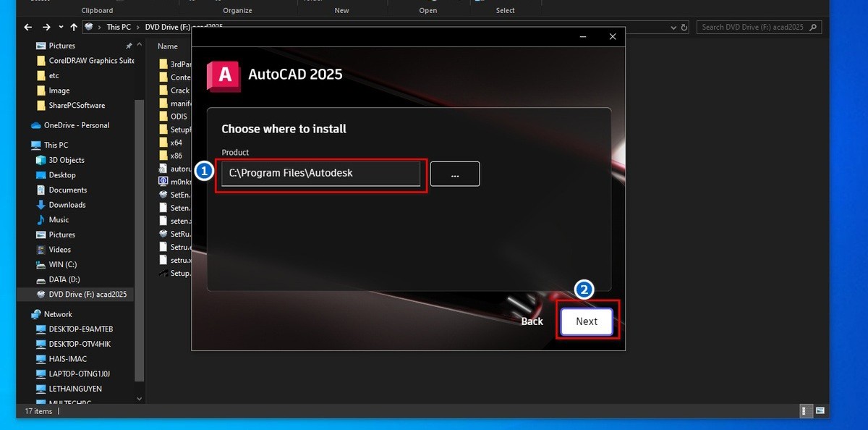Open 3D Objects under This PC
Image resolution: width=868 pixels, height=430 pixels.
(67, 160)
